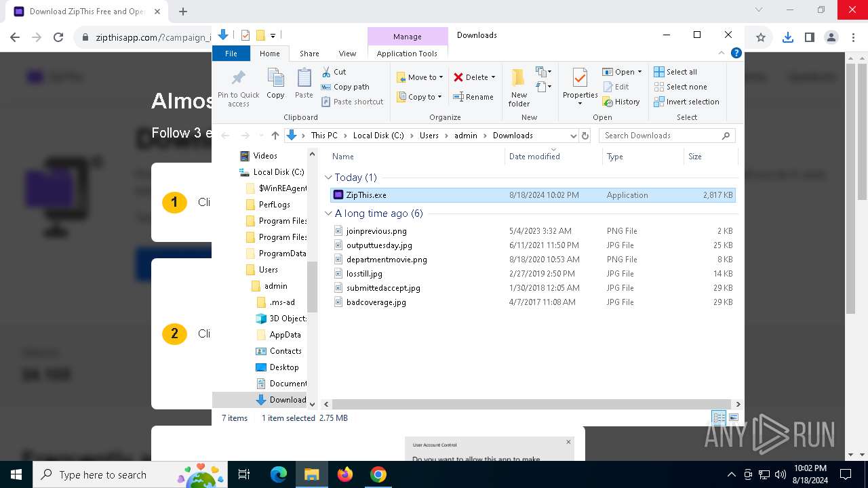Sort by Size column header
This screenshot has width=868, height=488.
point(710,157)
